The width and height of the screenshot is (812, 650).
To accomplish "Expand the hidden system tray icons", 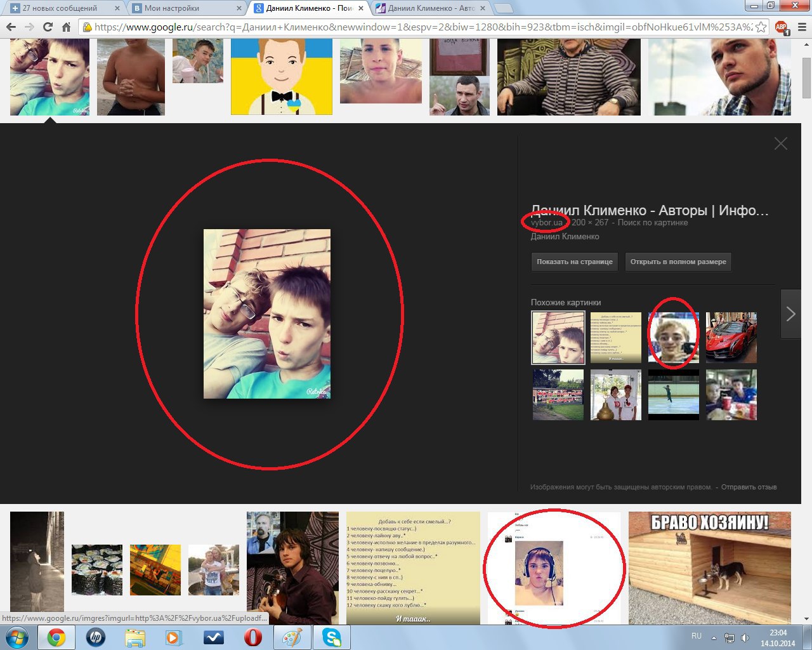I will [714, 637].
